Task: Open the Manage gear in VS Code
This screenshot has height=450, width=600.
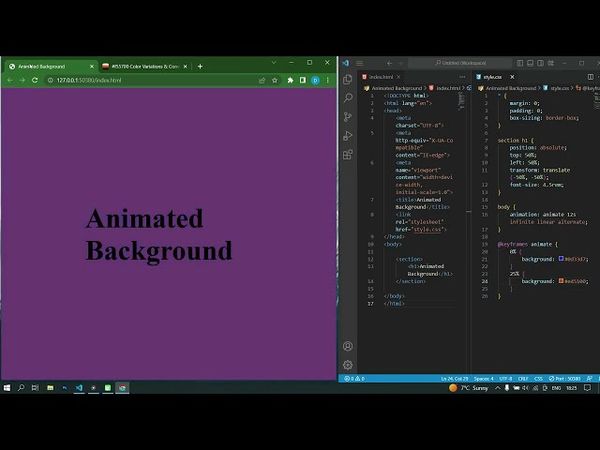Action: (348, 365)
